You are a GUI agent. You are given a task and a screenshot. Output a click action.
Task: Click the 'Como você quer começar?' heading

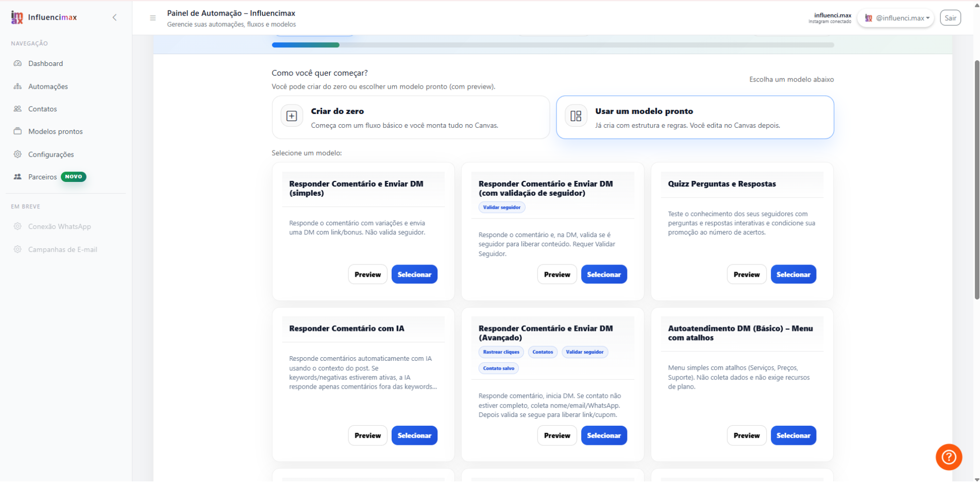coord(319,73)
